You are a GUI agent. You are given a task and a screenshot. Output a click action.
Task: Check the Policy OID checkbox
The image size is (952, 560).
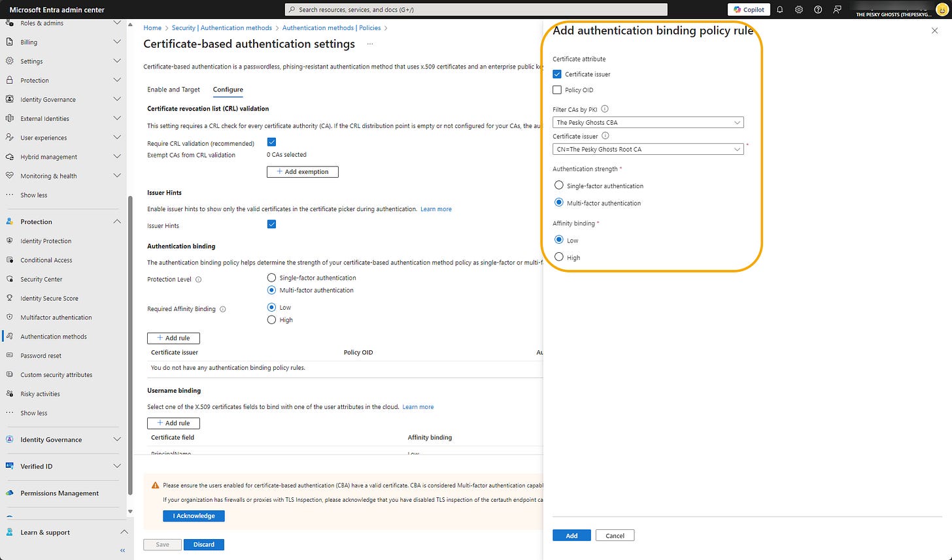coord(557,90)
